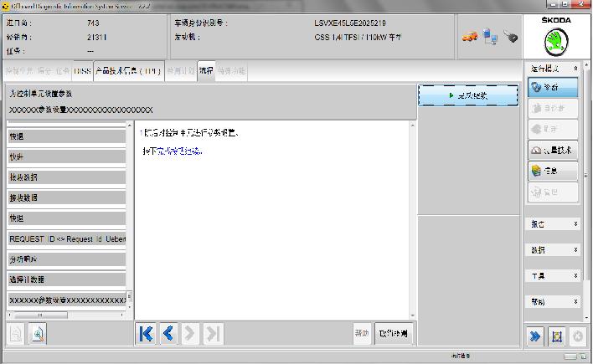Click the disabled self-diagnosis (自诊断) mode button
Screen dimensions: 593x364
tap(553, 109)
